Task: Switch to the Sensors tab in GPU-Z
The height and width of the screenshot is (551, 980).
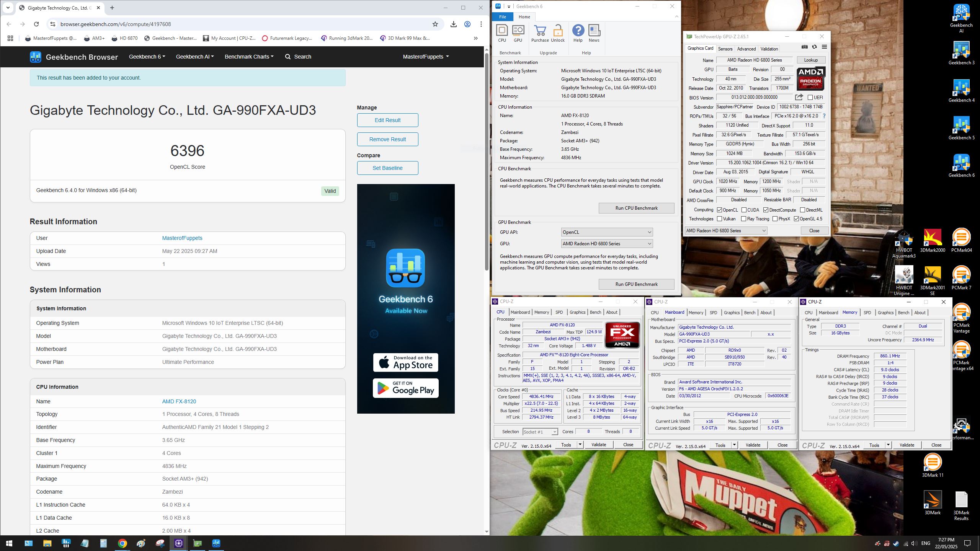Action: coord(725,49)
